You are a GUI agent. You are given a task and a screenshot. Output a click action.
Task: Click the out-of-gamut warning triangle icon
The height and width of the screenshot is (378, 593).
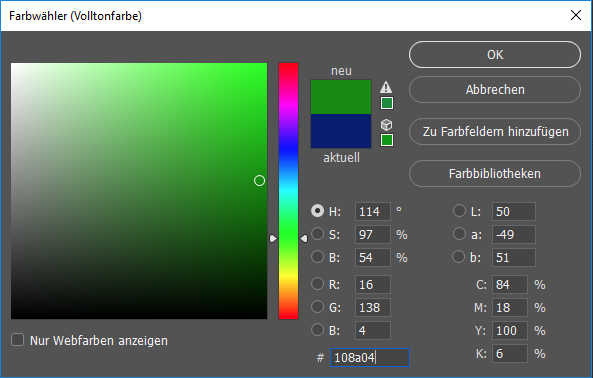386,87
